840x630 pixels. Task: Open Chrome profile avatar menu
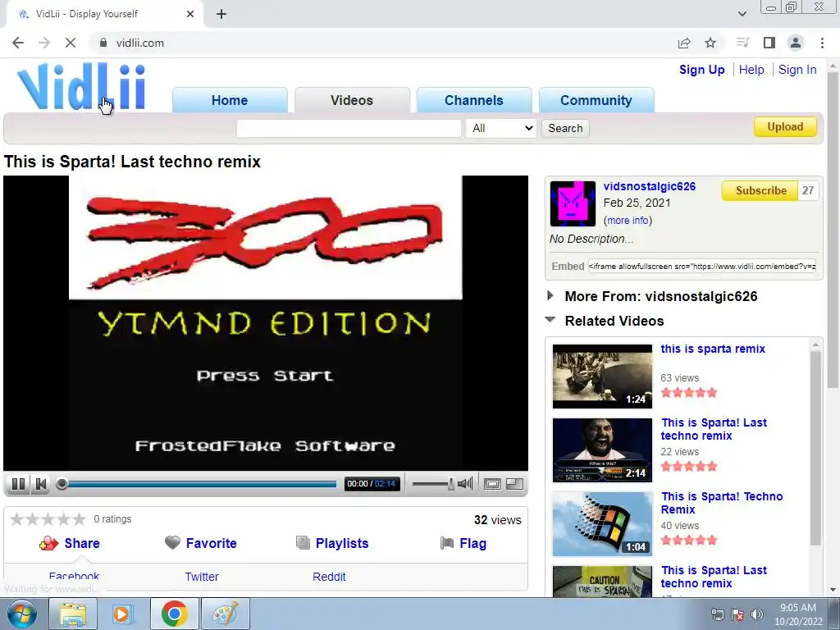point(796,43)
